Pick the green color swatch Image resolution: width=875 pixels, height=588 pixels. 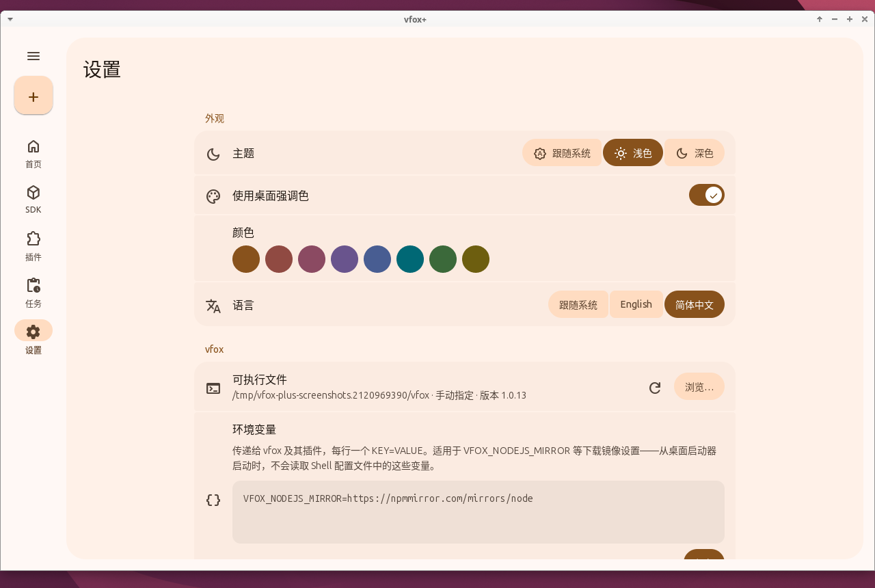443,259
